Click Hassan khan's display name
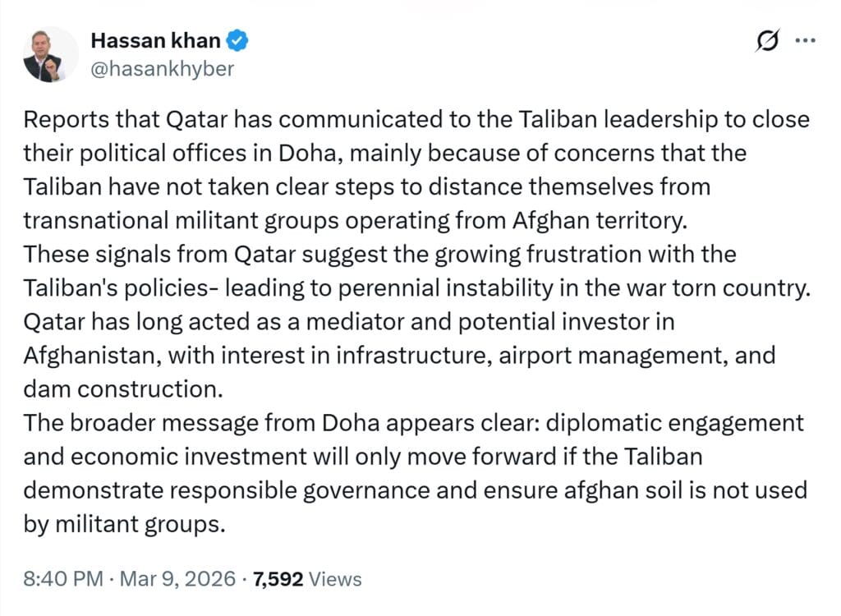 point(158,39)
